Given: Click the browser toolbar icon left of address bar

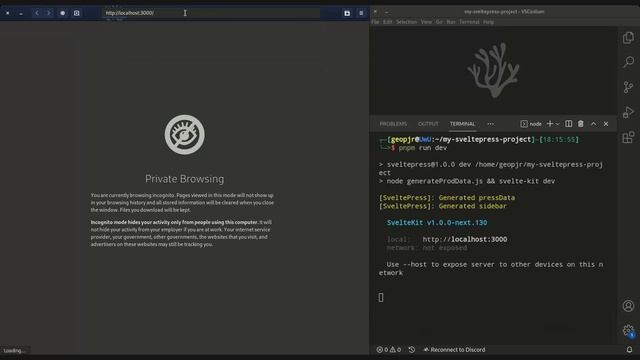Looking at the screenshot, I should (76, 13).
